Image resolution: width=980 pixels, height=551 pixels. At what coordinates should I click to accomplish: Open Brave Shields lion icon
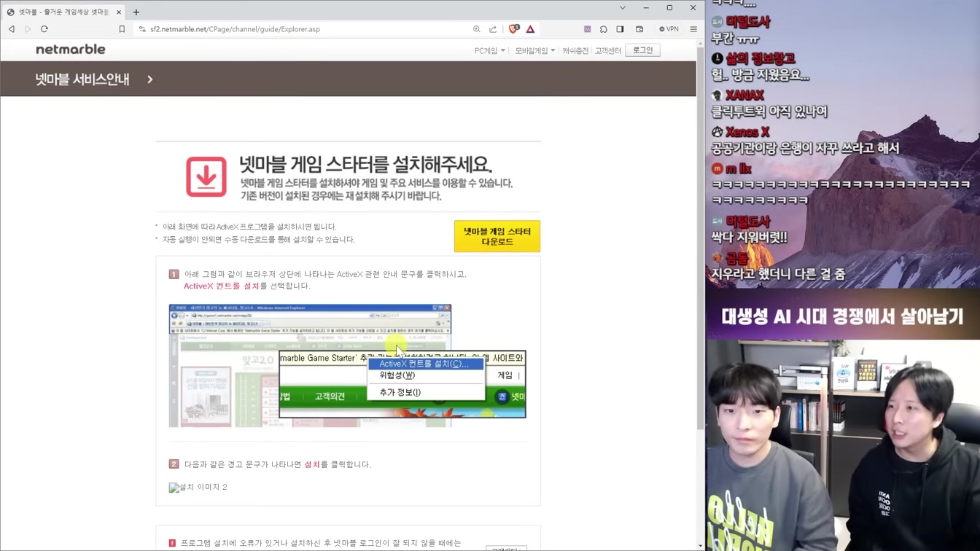(x=514, y=29)
